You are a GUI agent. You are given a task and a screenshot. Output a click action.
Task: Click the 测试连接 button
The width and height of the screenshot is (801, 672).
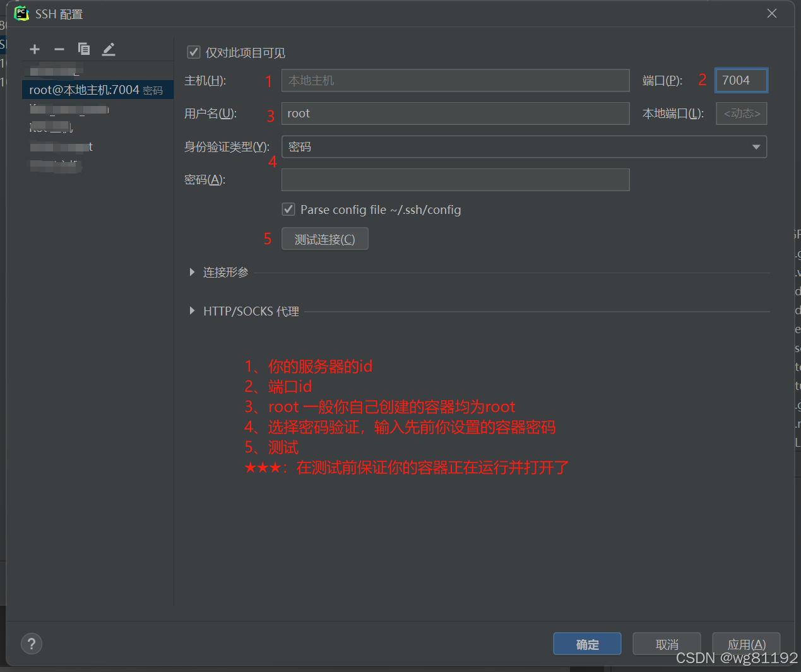tap(324, 239)
